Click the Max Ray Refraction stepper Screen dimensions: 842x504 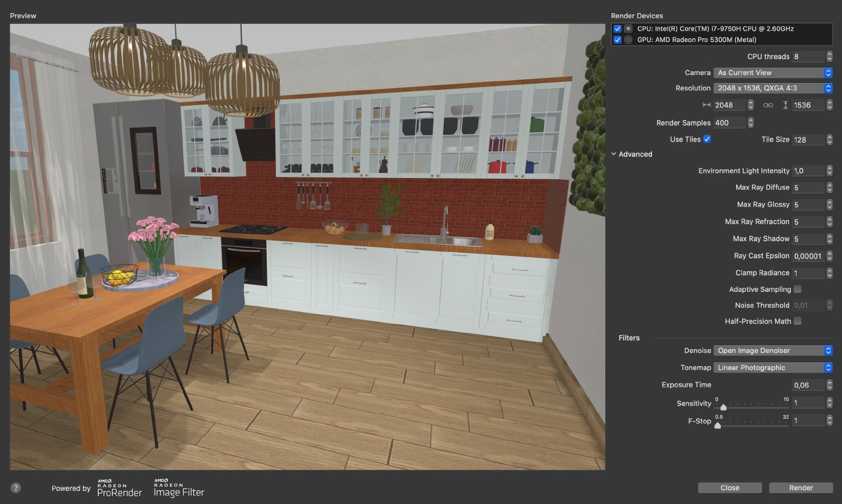(829, 221)
